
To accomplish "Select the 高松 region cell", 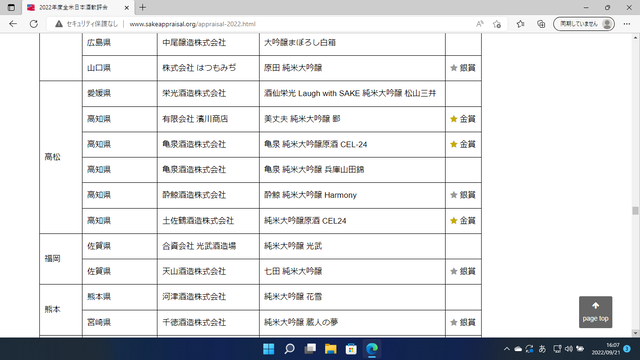I will tap(61, 157).
